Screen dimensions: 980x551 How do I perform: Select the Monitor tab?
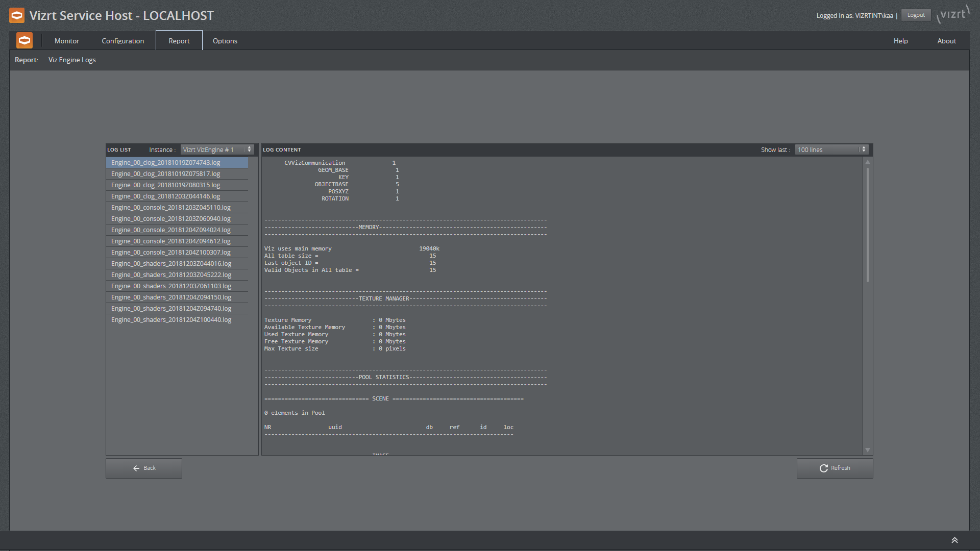coord(66,40)
